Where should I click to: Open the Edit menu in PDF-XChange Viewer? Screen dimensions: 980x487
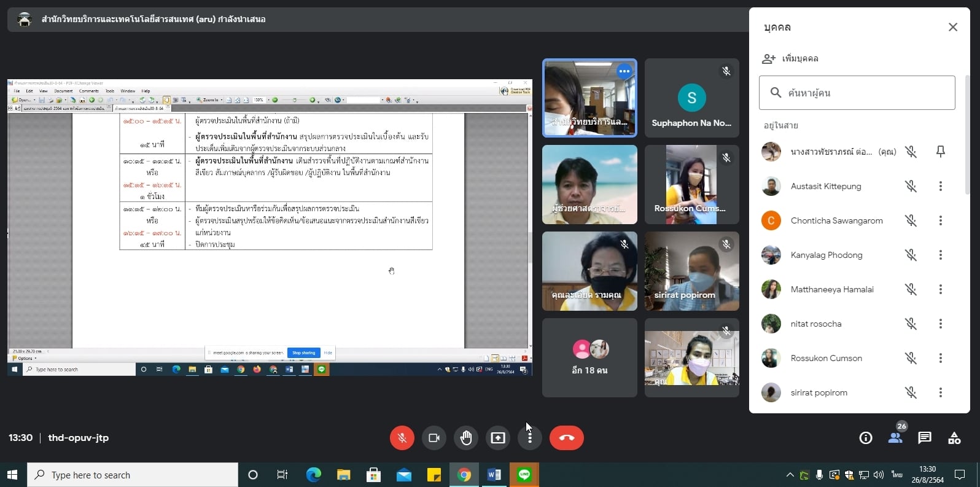coord(29,91)
